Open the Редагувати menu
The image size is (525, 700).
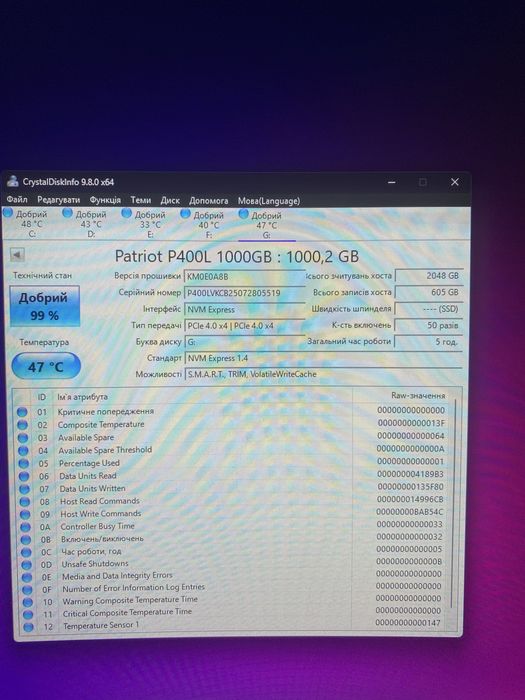point(58,200)
